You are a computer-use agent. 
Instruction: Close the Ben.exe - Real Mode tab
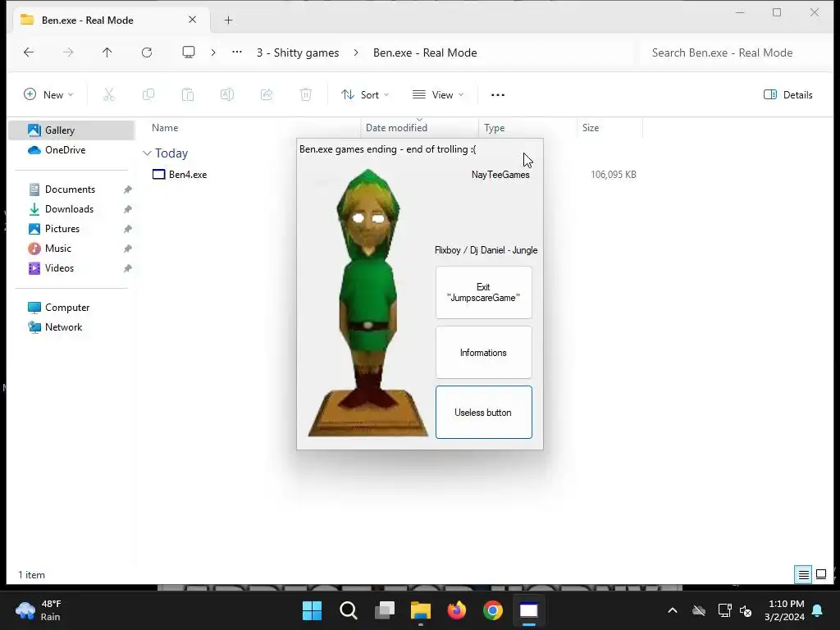pyautogui.click(x=192, y=20)
